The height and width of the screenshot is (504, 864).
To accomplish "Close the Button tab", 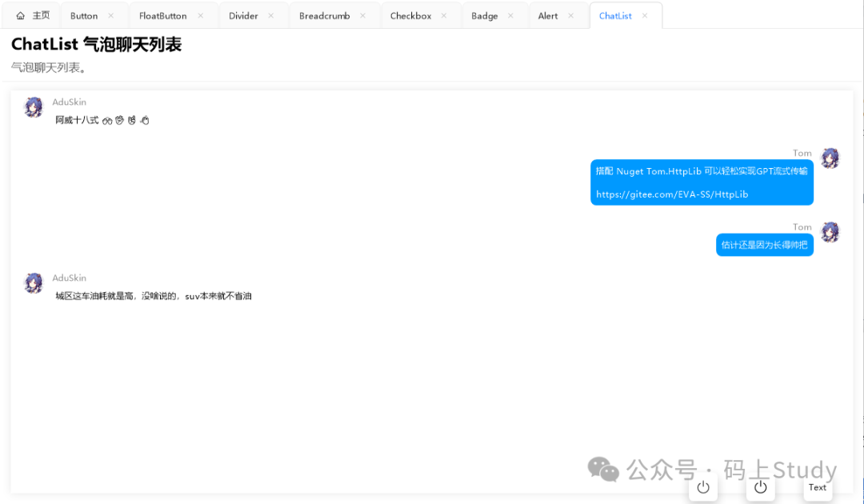I will (x=110, y=16).
